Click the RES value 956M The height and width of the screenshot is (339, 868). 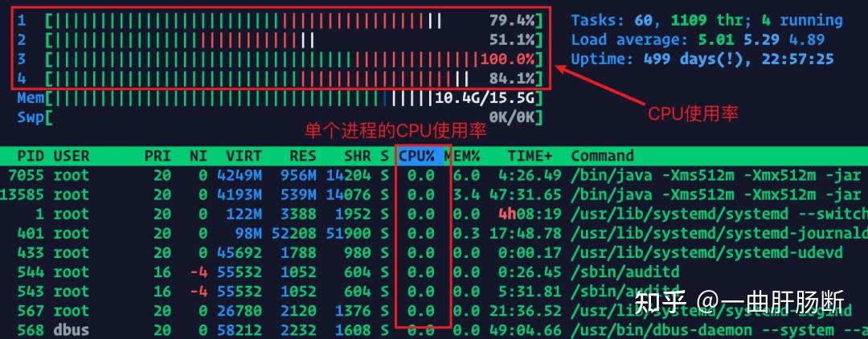click(298, 175)
